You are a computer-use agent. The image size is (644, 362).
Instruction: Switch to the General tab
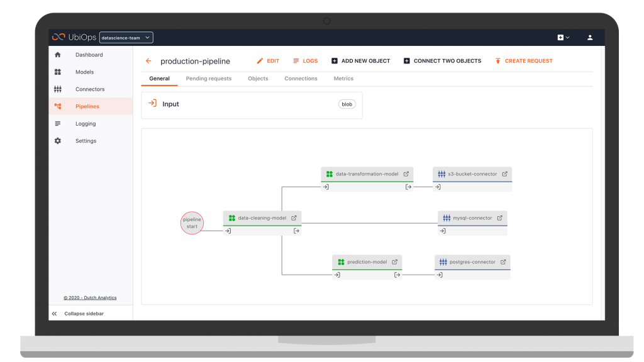click(x=159, y=79)
